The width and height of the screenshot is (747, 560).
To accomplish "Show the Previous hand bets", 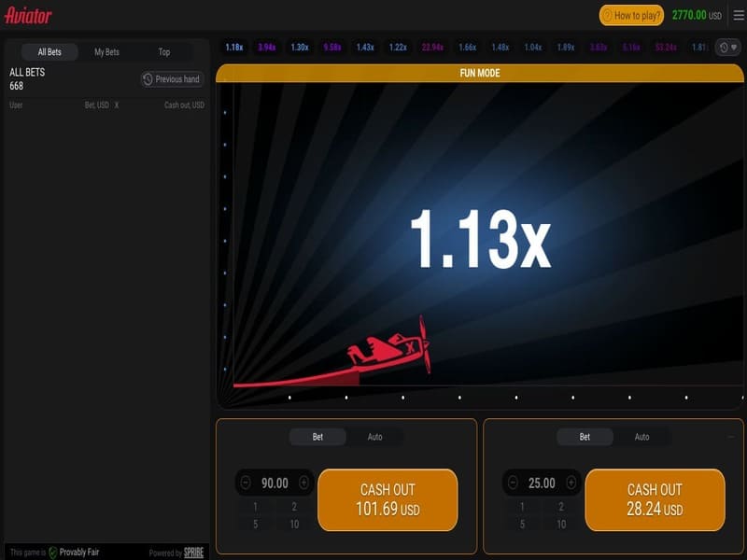I will (172, 79).
